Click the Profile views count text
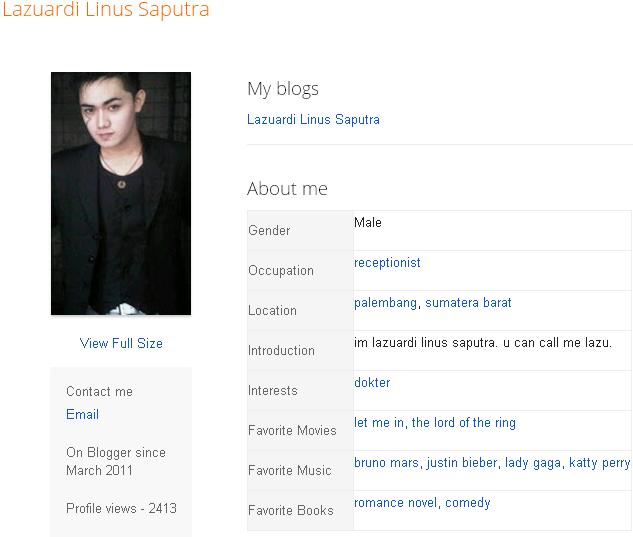 (121, 508)
